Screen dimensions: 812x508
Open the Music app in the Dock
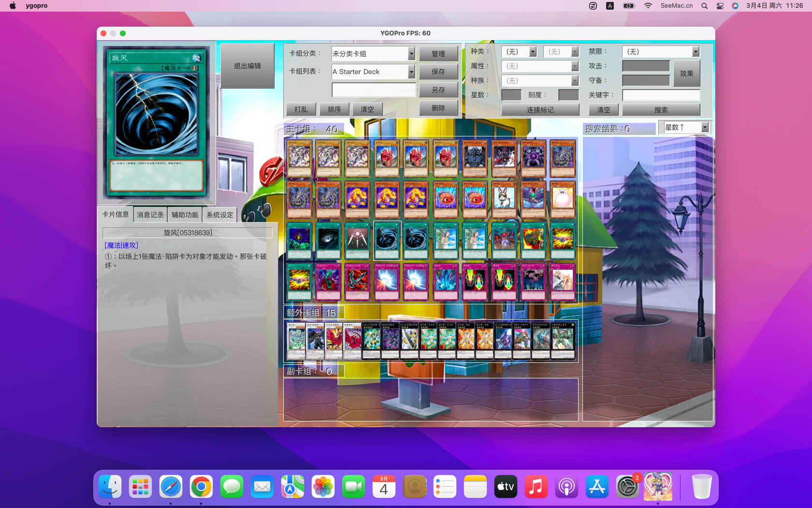point(536,487)
